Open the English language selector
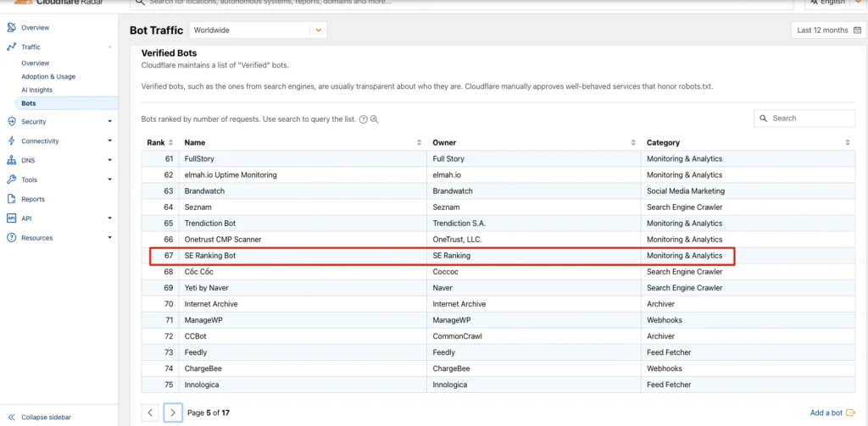 click(x=836, y=3)
